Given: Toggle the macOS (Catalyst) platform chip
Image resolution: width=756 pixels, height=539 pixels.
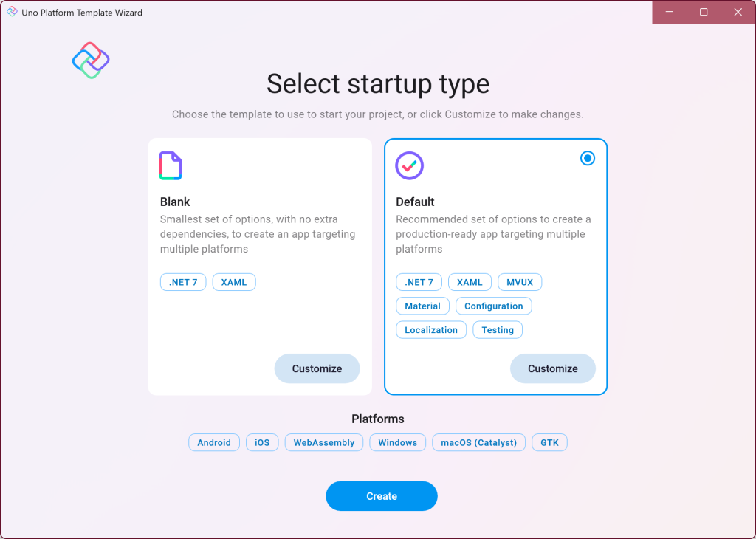Looking at the screenshot, I should (x=479, y=443).
